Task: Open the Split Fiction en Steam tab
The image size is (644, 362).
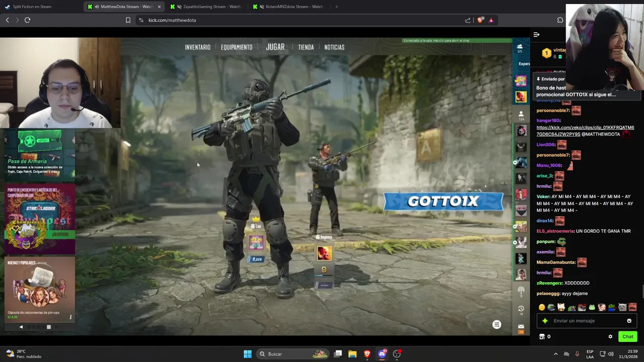Action: click(x=32, y=7)
